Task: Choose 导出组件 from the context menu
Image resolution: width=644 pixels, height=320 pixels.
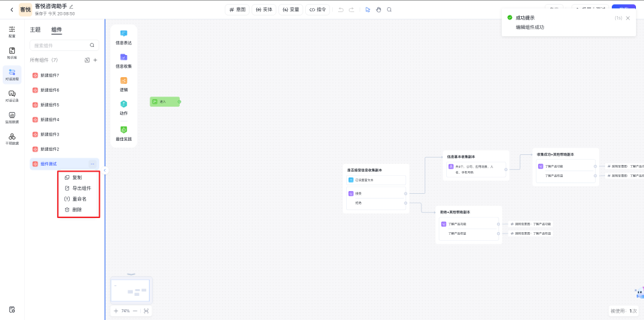Action: [x=81, y=189]
